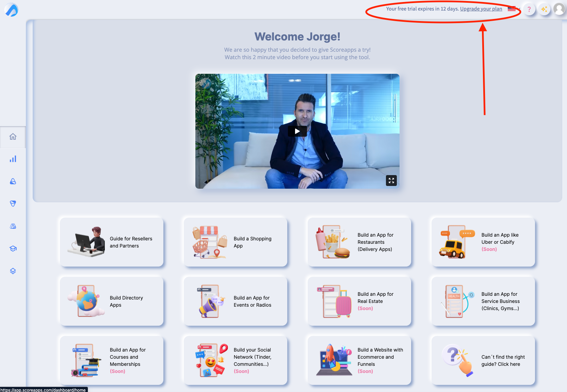Image resolution: width=567 pixels, height=392 pixels.
Task: Click the inverted cone sidebar icon
Action: tap(13, 204)
